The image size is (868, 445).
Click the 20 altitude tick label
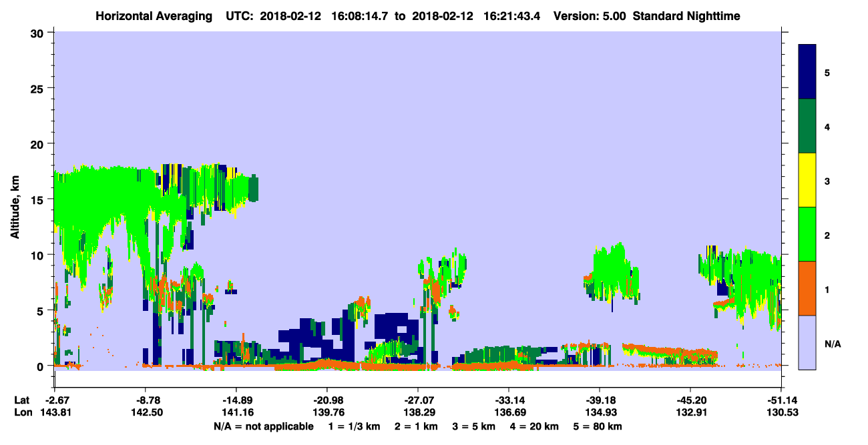(x=39, y=144)
